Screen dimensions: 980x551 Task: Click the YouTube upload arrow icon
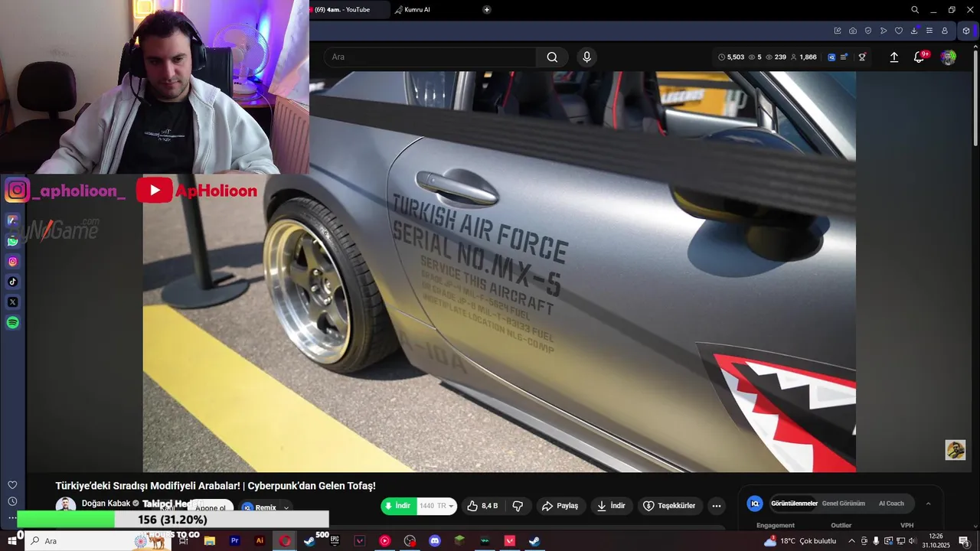[x=893, y=57]
